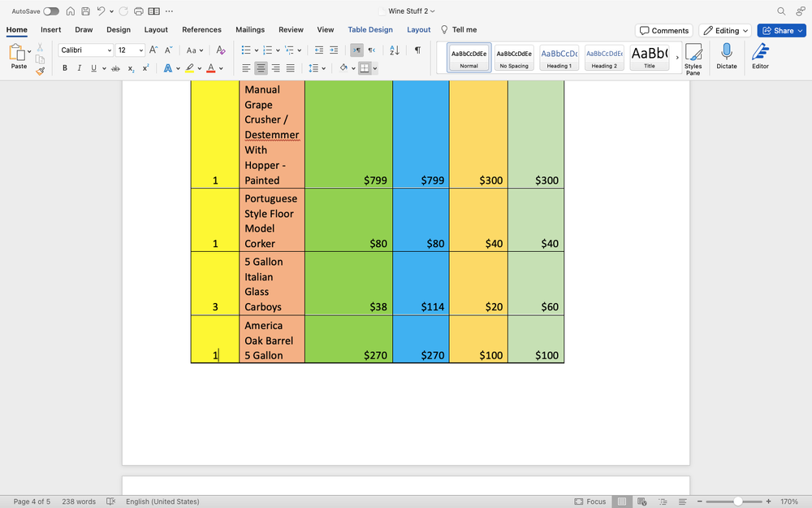Open the Editor proofing tool
The width and height of the screenshot is (812, 508).
click(760, 55)
